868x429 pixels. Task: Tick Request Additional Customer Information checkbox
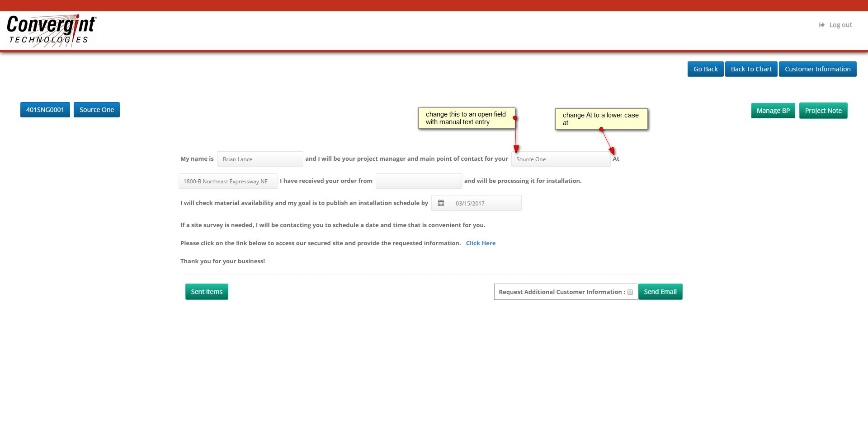[x=630, y=292]
